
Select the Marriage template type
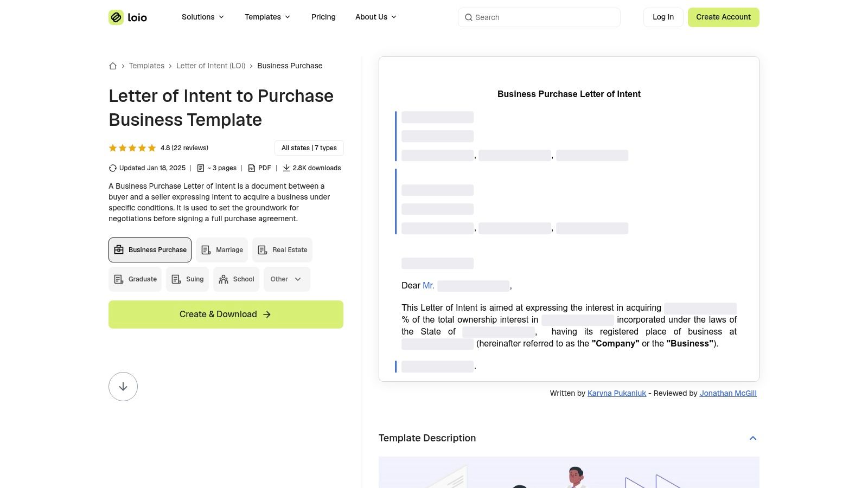(x=222, y=250)
